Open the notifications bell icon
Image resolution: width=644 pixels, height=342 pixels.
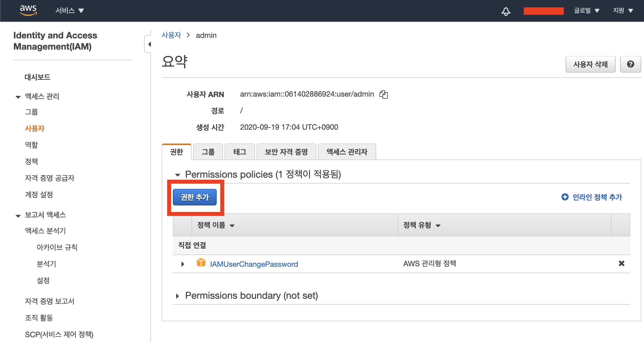tap(506, 11)
